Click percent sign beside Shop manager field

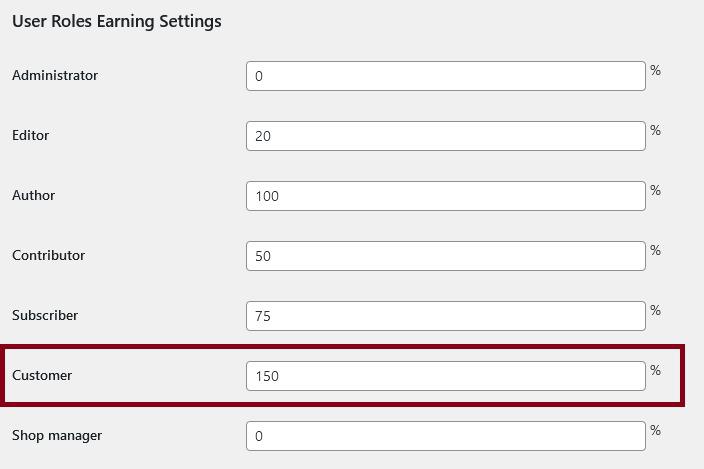click(x=656, y=431)
